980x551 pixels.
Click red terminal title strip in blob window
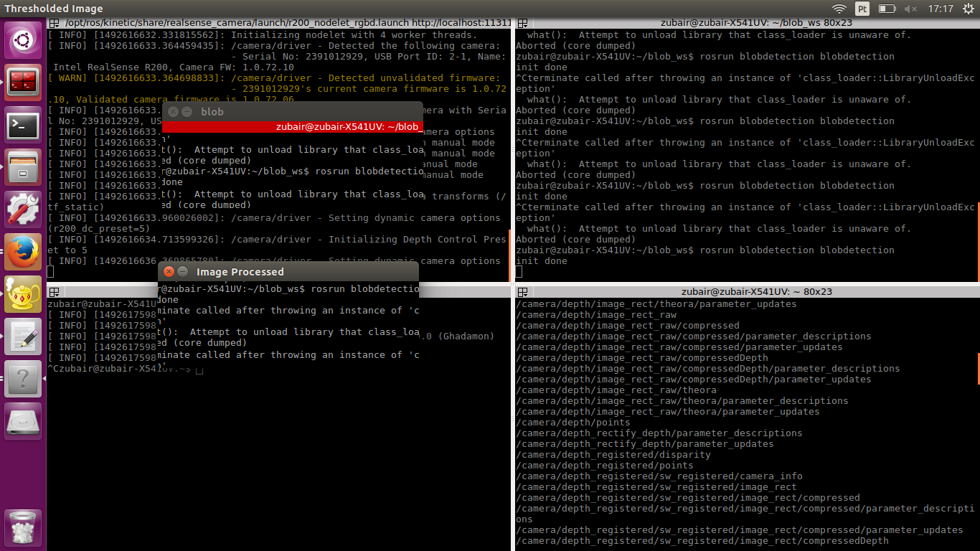(x=293, y=127)
